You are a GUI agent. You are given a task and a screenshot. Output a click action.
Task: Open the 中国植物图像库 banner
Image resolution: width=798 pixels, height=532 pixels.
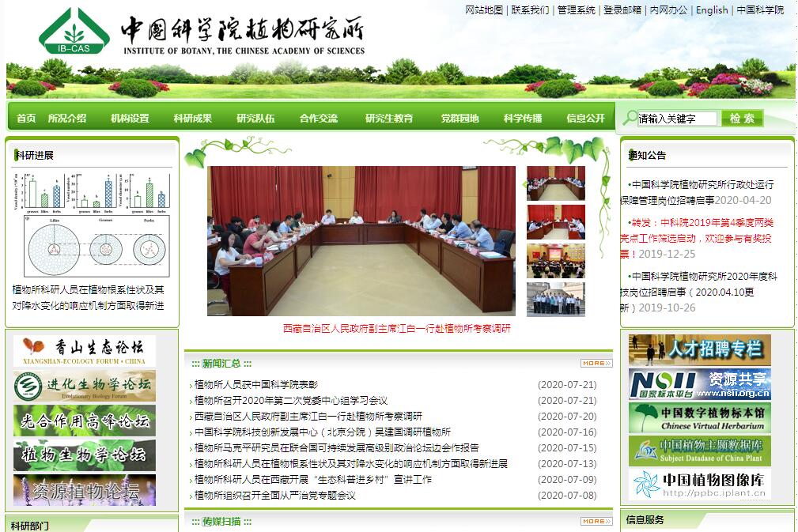point(699,484)
